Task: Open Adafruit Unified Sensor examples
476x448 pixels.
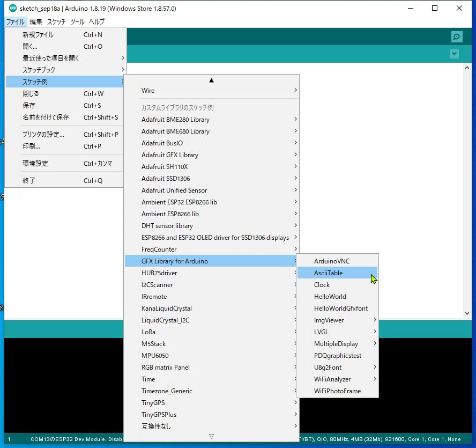Action: (x=212, y=190)
